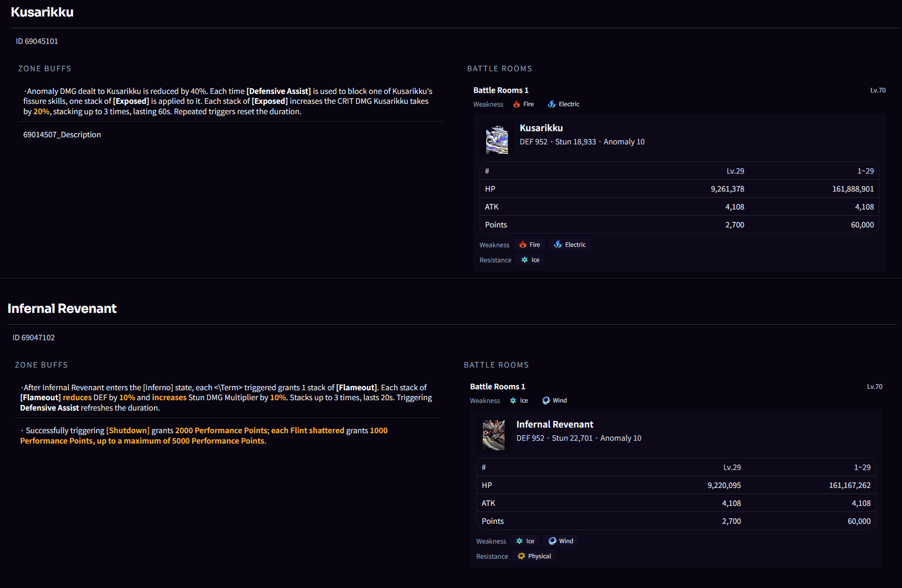Click the BATTLE ROOMS heading in the Infernal Revenant section

click(496, 365)
